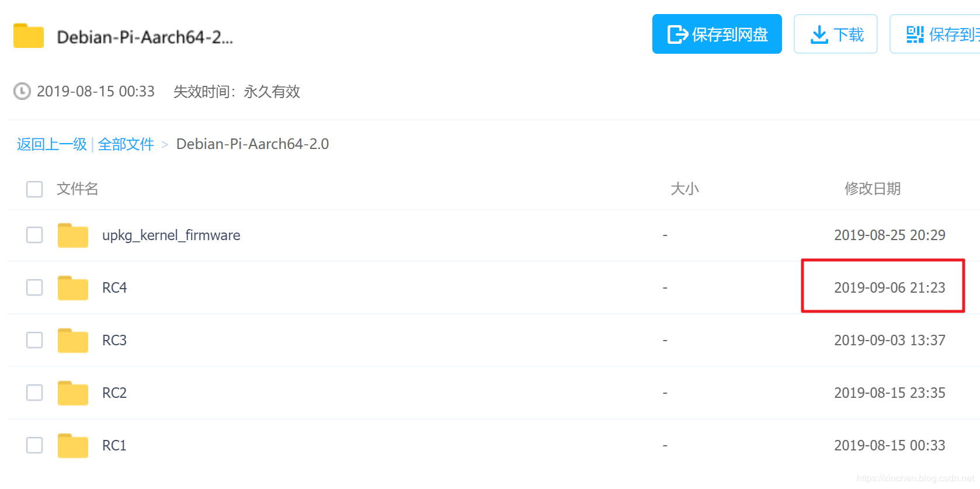Click the RC3 folder icon
The height and width of the screenshot is (489, 980).
click(72, 341)
